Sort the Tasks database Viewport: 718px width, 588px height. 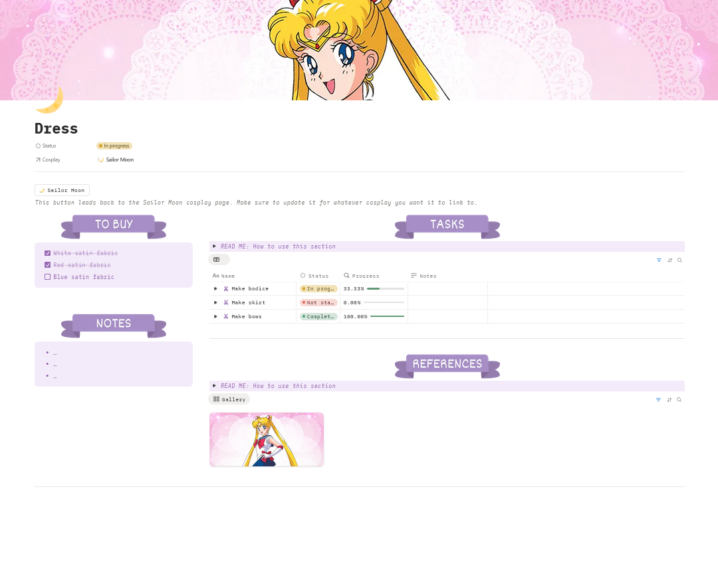pyautogui.click(x=670, y=260)
